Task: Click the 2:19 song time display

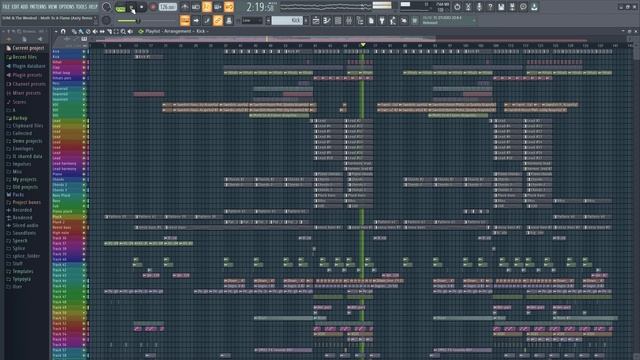Action: pos(260,7)
